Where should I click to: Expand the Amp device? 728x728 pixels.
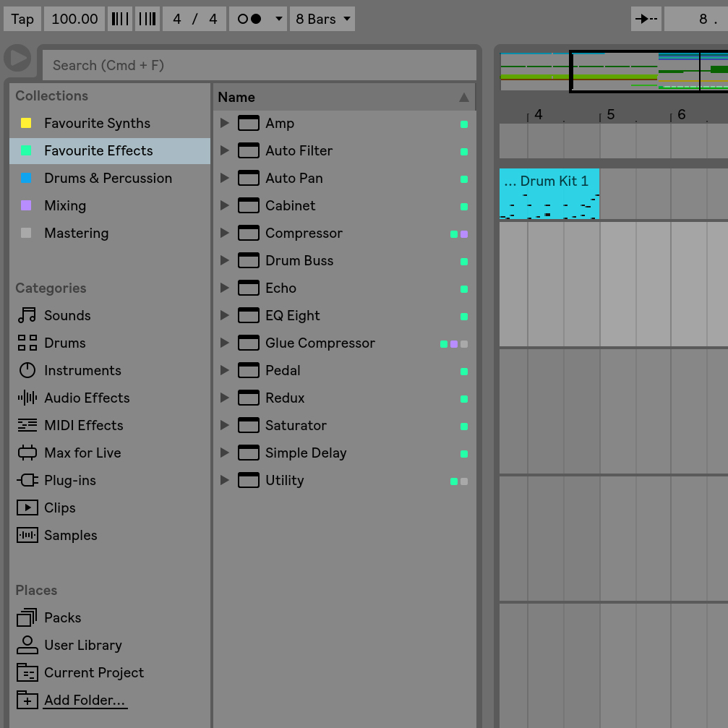[x=224, y=123]
